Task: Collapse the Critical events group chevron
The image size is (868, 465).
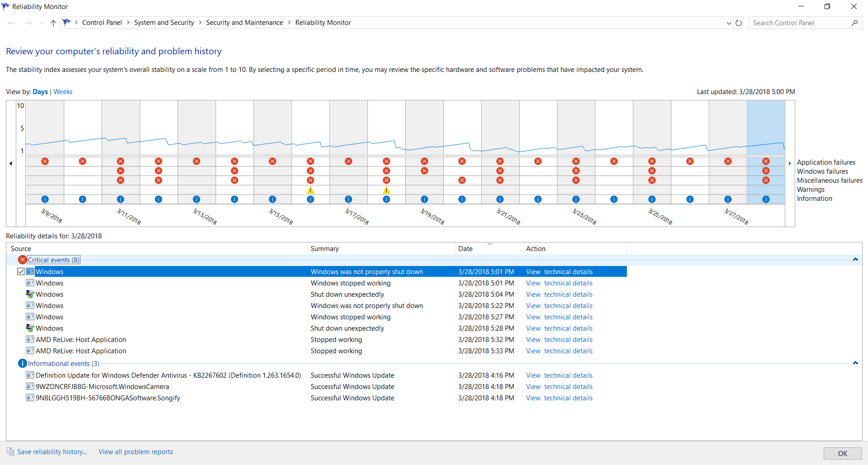Action: pos(855,260)
